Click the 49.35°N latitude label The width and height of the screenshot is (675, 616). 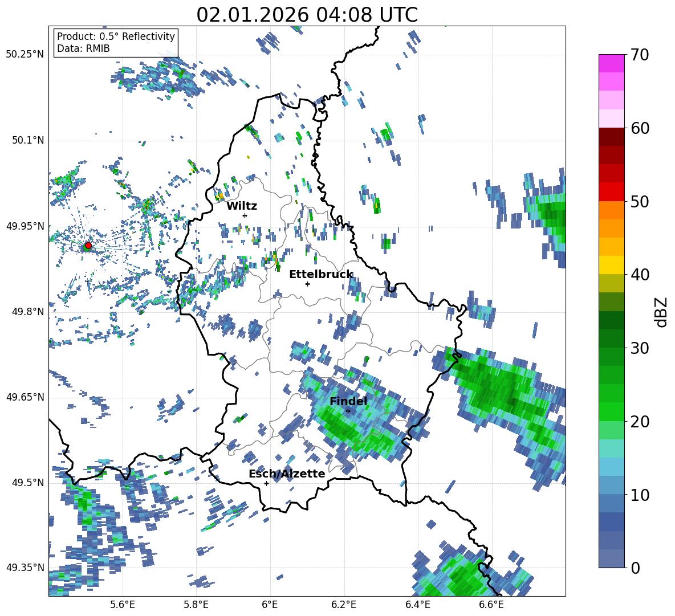pos(25,568)
